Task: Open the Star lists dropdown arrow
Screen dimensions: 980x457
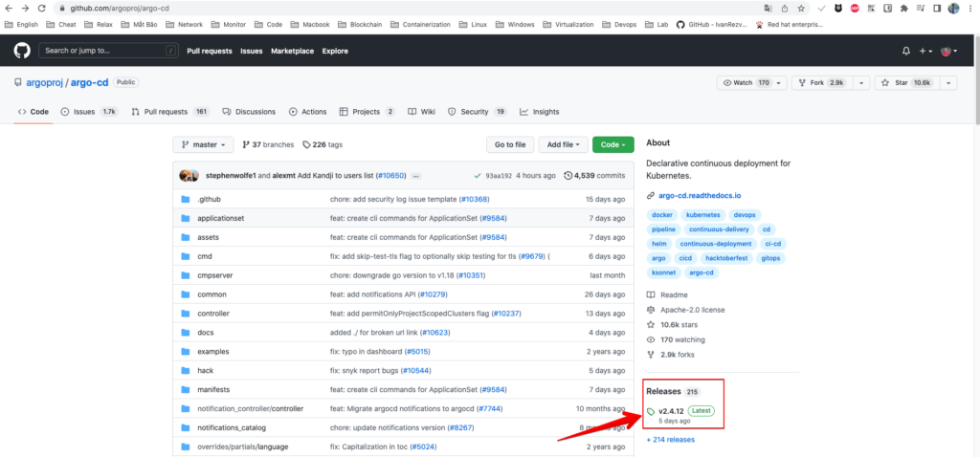Action: pyautogui.click(x=948, y=83)
